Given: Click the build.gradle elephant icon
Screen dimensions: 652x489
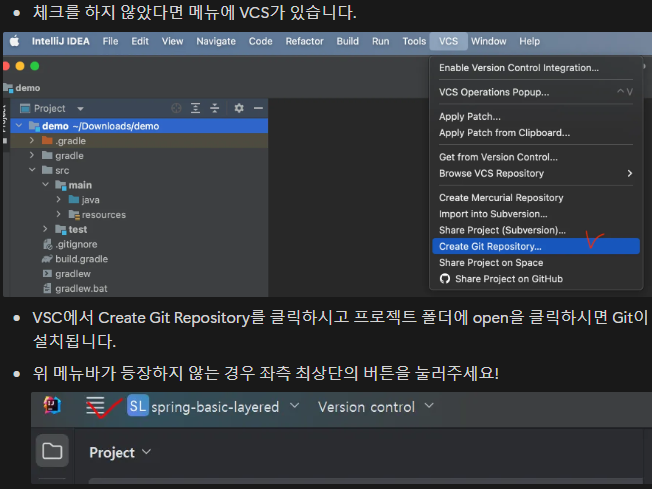Looking at the screenshot, I should click(x=47, y=259).
